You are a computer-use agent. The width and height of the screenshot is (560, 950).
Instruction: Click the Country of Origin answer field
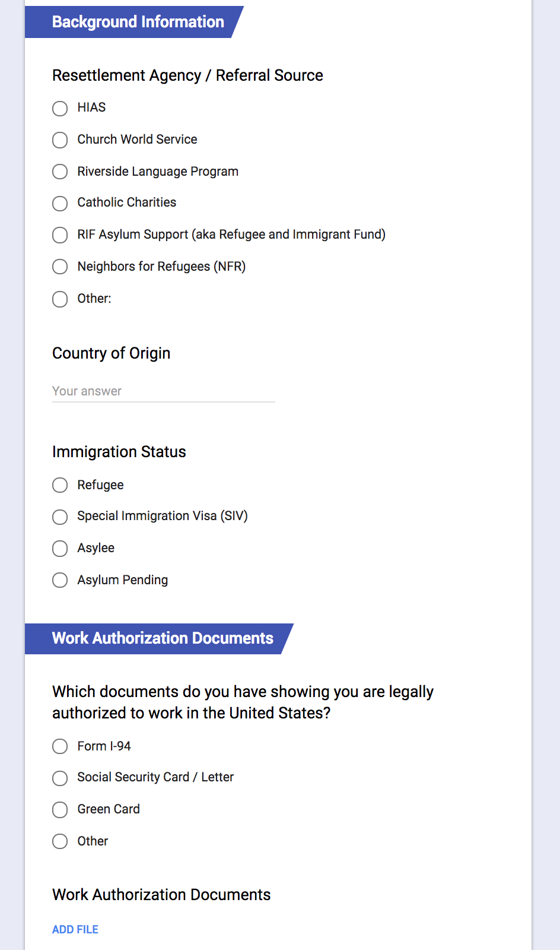click(x=164, y=391)
